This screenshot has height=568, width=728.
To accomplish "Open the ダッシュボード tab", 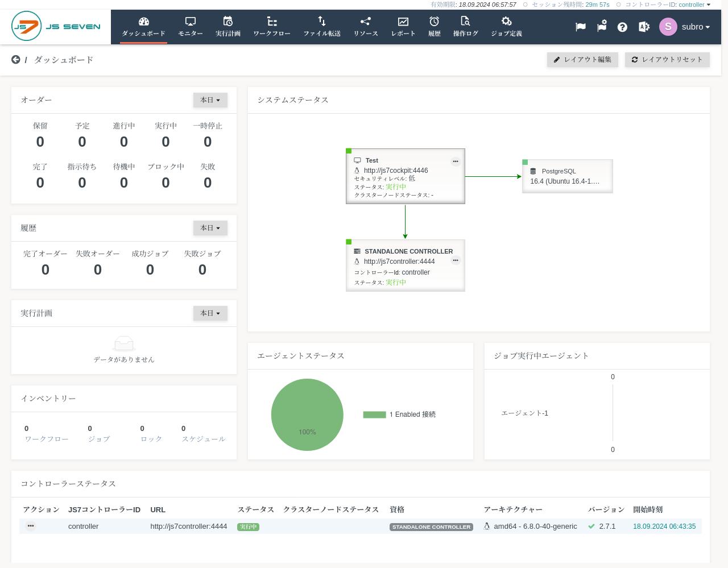I will (x=143, y=27).
